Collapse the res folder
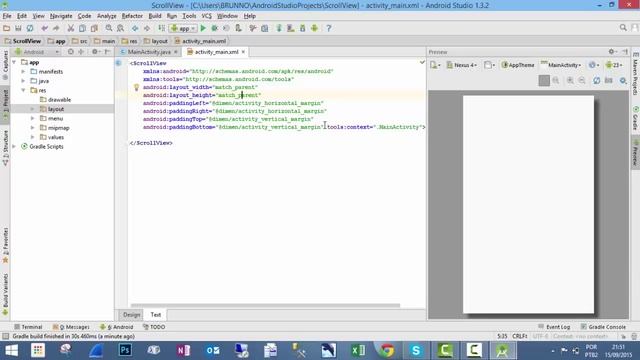Image resolution: width=640 pixels, height=360 pixels. click(x=23, y=90)
